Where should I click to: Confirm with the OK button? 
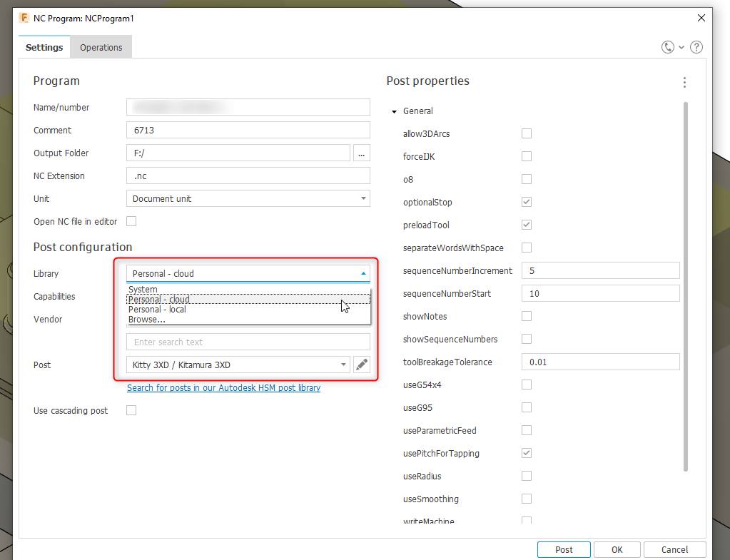[617, 549]
